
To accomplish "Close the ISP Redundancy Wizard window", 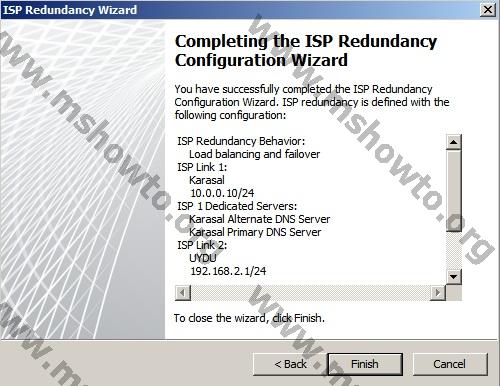I will (x=487, y=10).
